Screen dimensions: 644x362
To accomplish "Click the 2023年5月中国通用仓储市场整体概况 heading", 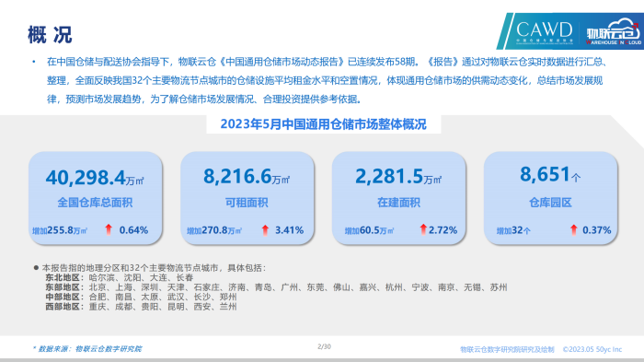I will click(x=323, y=124).
